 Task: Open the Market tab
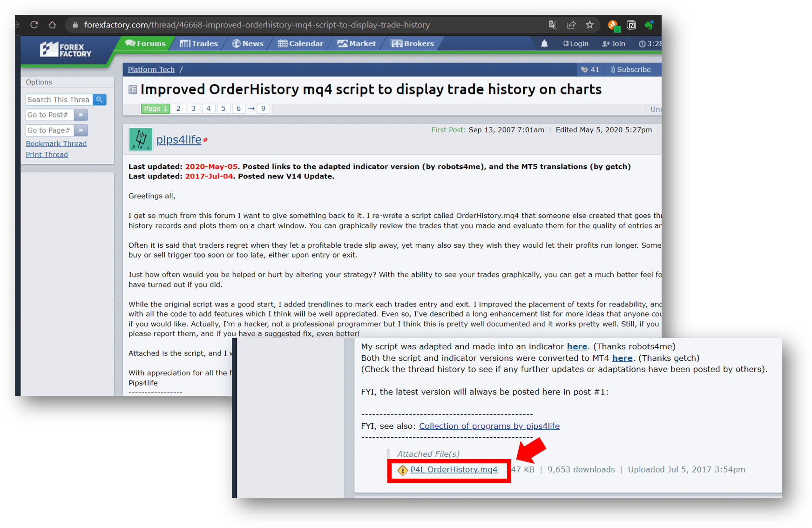tap(357, 43)
